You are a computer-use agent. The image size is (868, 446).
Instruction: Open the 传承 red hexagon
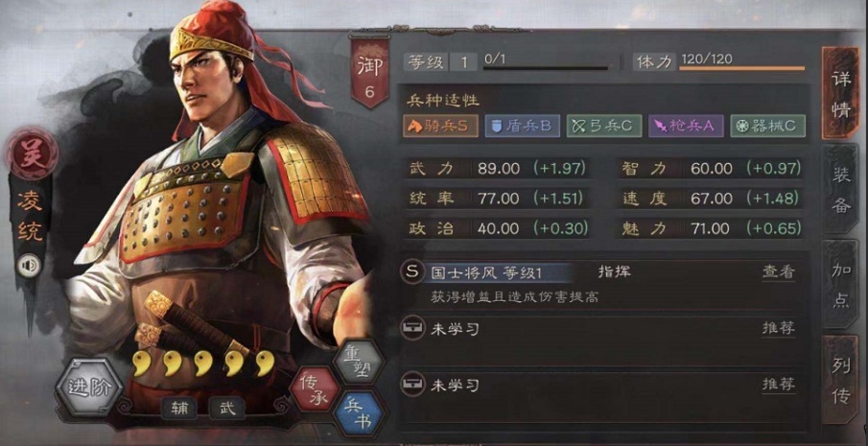click(x=315, y=390)
